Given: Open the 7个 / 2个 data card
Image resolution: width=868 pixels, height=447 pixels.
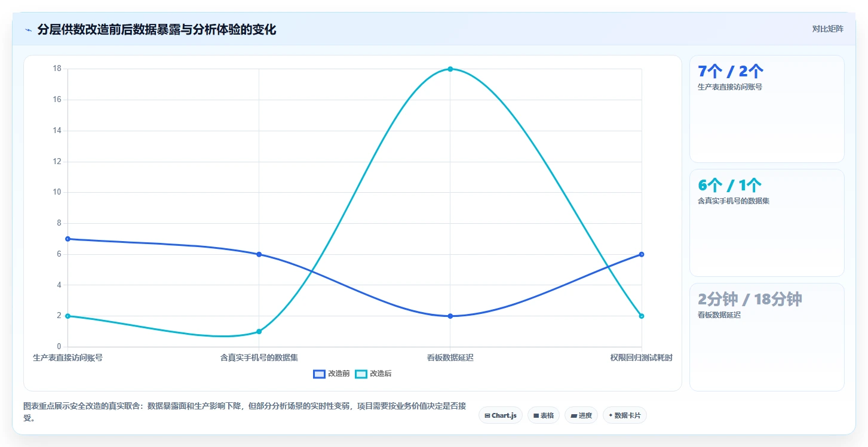Looking at the screenshot, I should pyautogui.click(x=766, y=109).
